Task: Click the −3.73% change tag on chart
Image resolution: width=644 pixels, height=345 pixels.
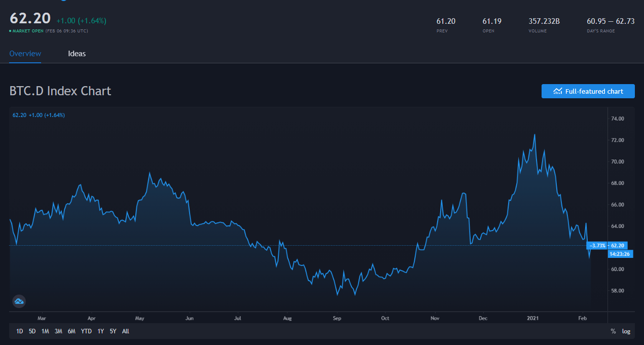Action: coord(597,245)
